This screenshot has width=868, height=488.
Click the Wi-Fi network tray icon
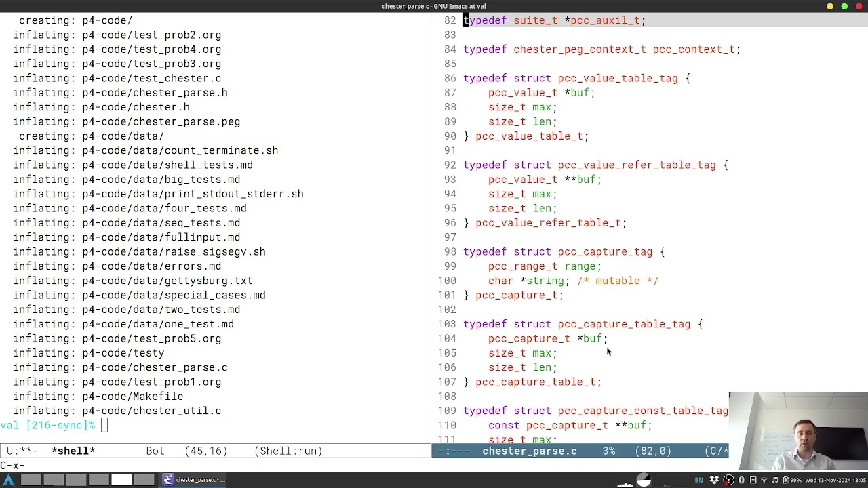[x=764, y=480]
